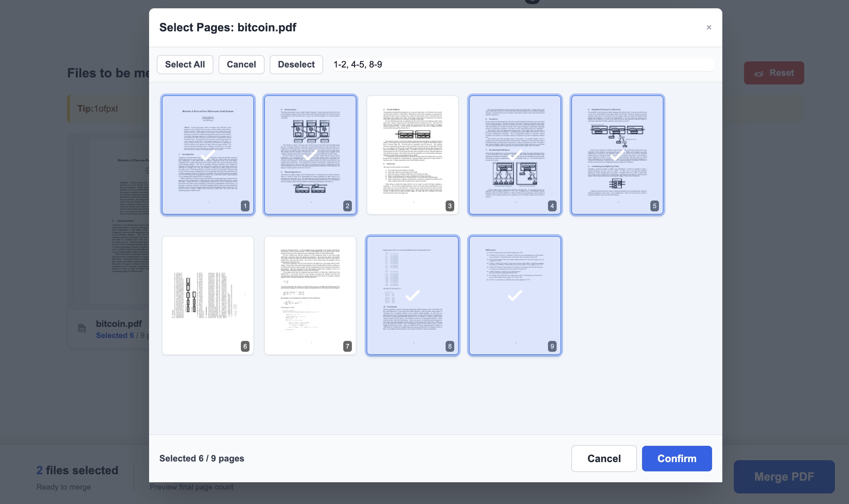Click Cancel next to Select All
849x504 pixels.
[x=241, y=65]
